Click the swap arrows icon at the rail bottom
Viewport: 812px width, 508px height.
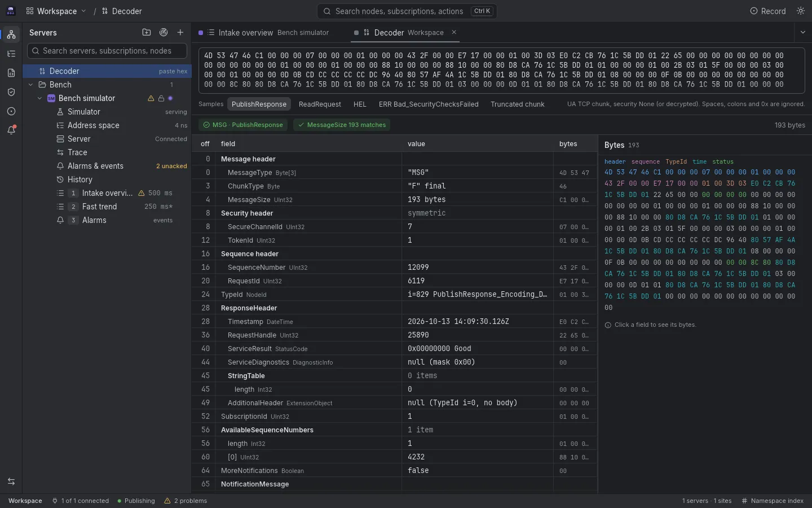click(11, 481)
